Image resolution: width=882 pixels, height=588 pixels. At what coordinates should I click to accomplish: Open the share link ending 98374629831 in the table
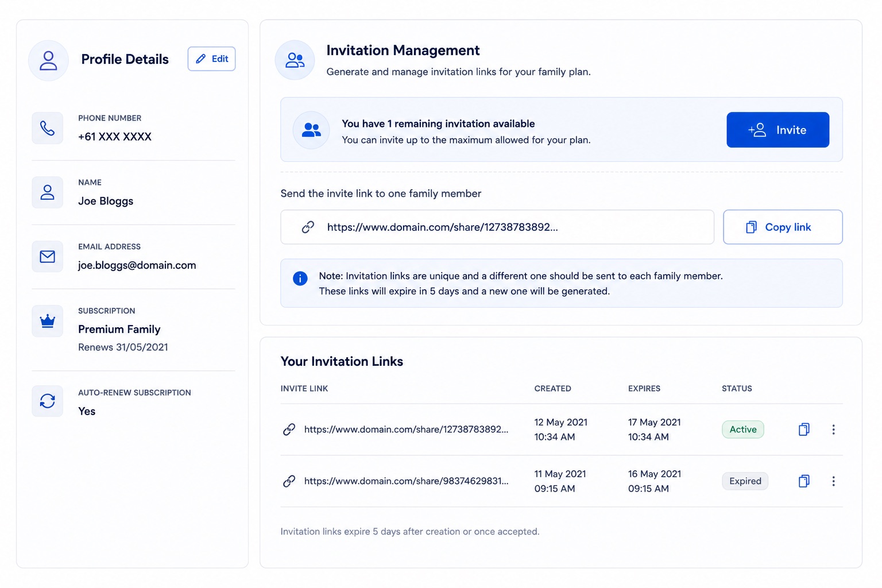pos(406,481)
